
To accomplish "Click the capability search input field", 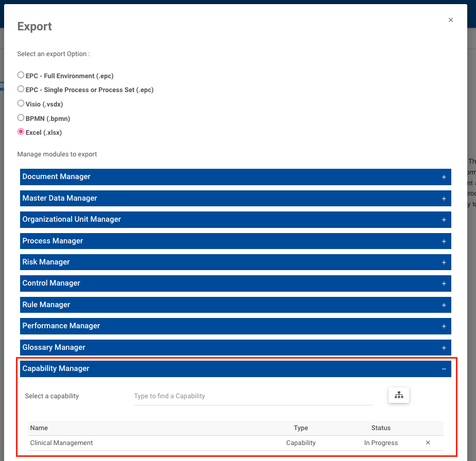I will point(252,396).
